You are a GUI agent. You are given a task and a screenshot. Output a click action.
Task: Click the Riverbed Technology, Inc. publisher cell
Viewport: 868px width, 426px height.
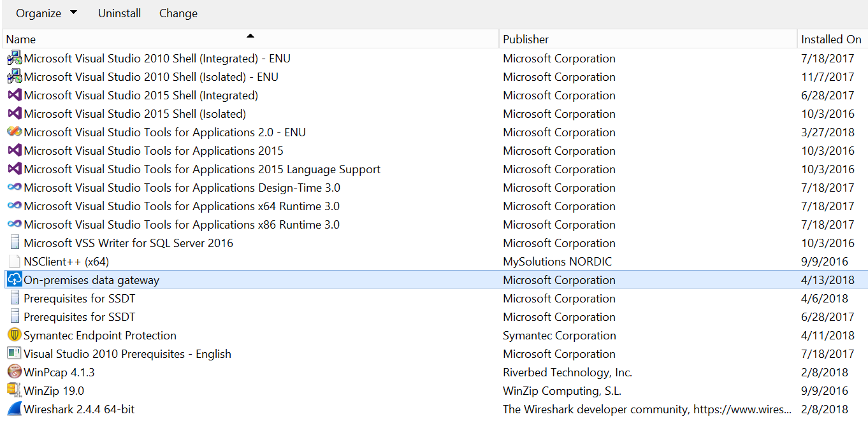click(567, 373)
